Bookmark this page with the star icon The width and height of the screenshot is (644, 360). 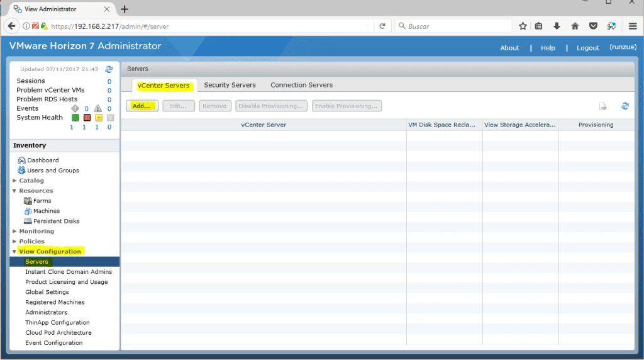pos(523,26)
